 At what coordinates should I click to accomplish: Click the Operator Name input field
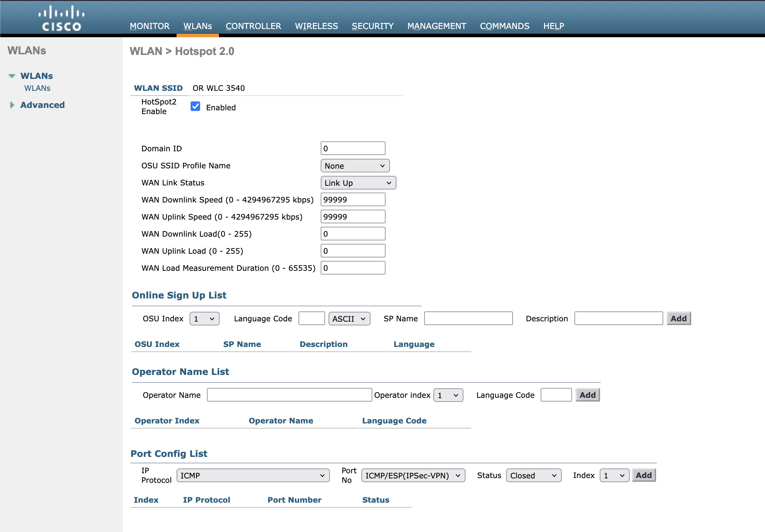[x=290, y=395]
